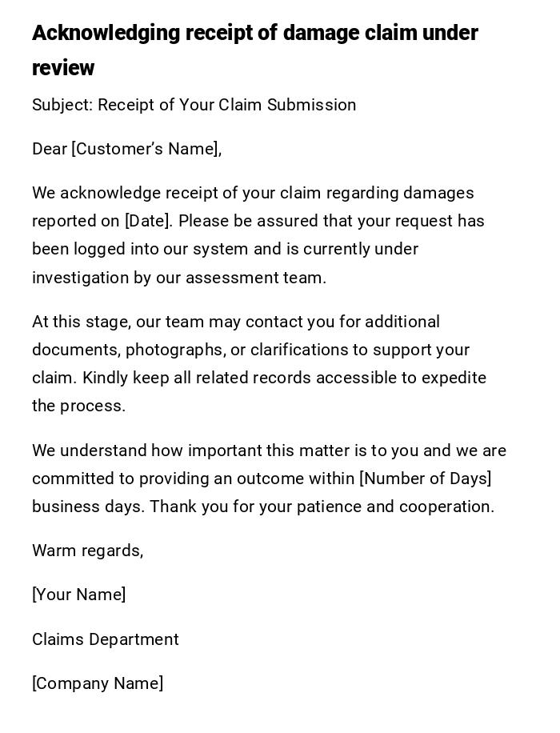
Task: Click the '[Your Name]' placeholder
Action: coord(78,595)
